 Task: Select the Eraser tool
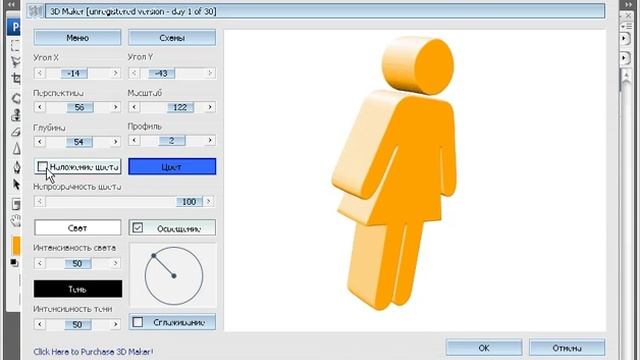[x=16, y=132]
